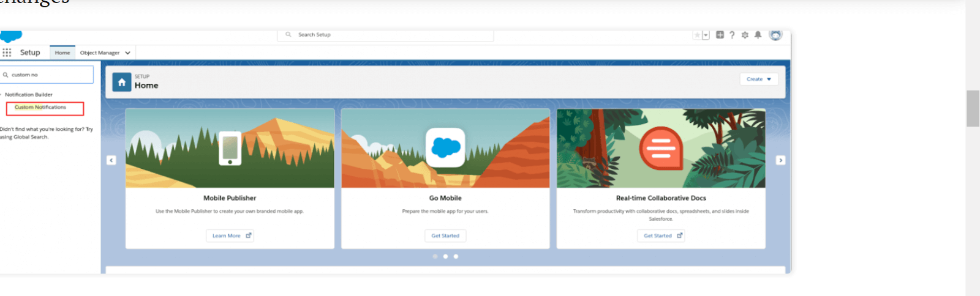
Task: Click Learn More under Mobile Publisher
Action: tap(230, 235)
